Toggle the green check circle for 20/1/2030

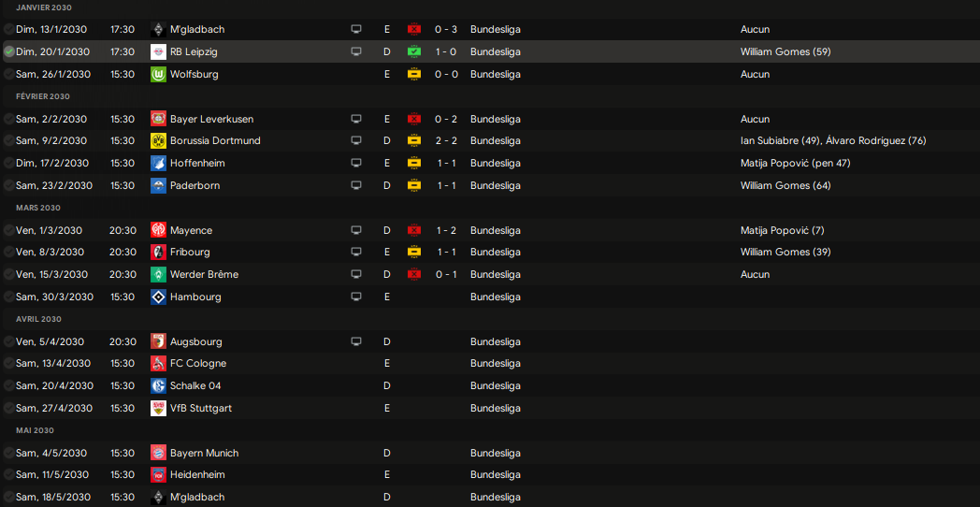click(8, 51)
